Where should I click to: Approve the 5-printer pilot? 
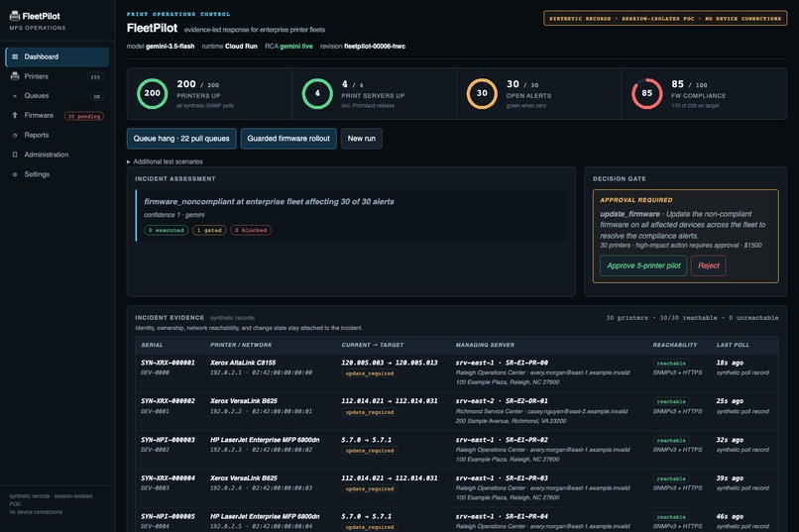(643, 266)
